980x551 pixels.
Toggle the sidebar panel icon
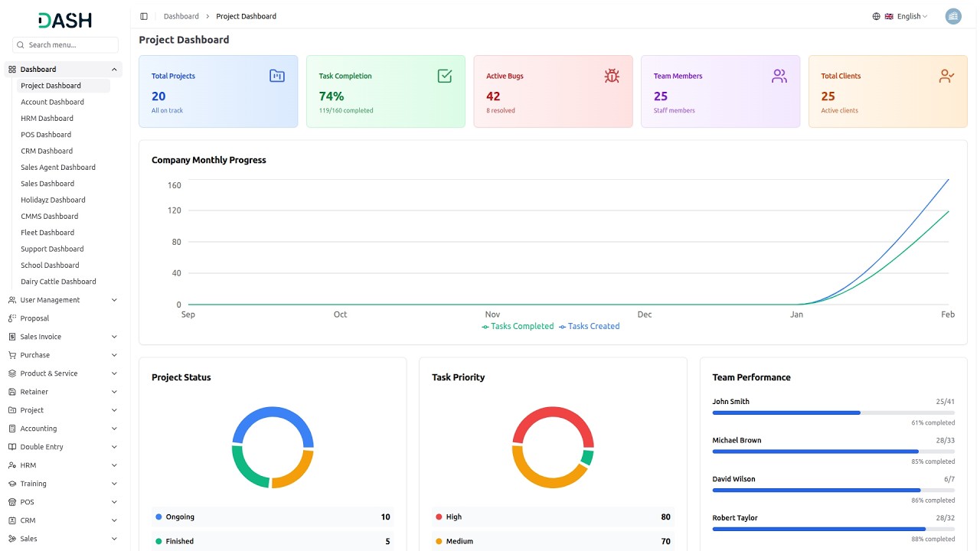click(144, 16)
